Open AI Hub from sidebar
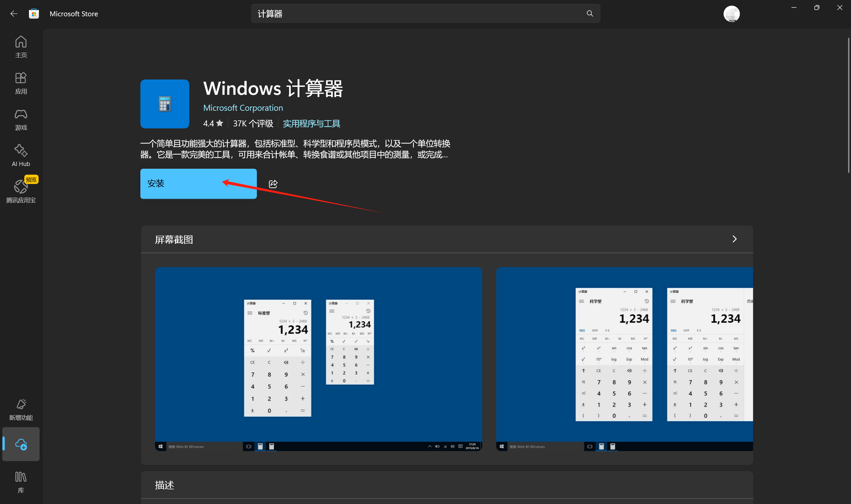This screenshot has width=851, height=504. coord(21,155)
